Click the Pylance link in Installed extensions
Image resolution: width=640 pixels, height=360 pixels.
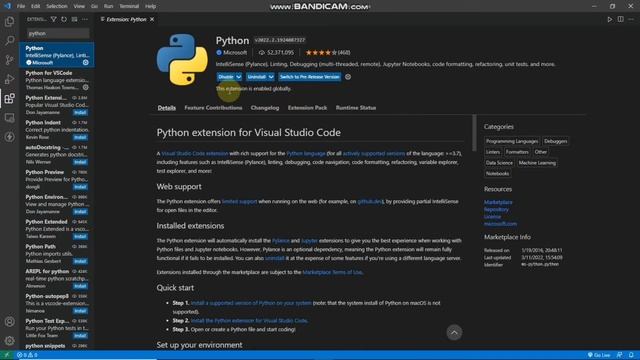tap(280, 241)
